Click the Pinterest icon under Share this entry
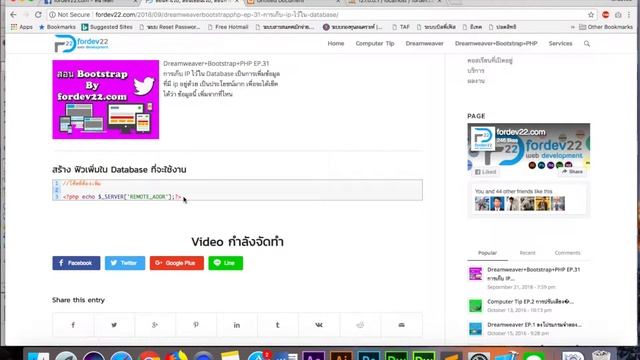 pos(196,325)
